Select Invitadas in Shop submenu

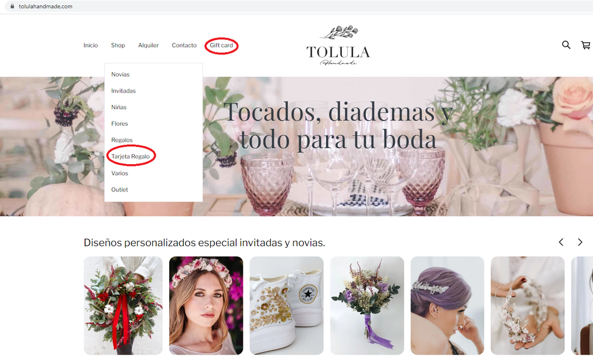click(x=123, y=91)
